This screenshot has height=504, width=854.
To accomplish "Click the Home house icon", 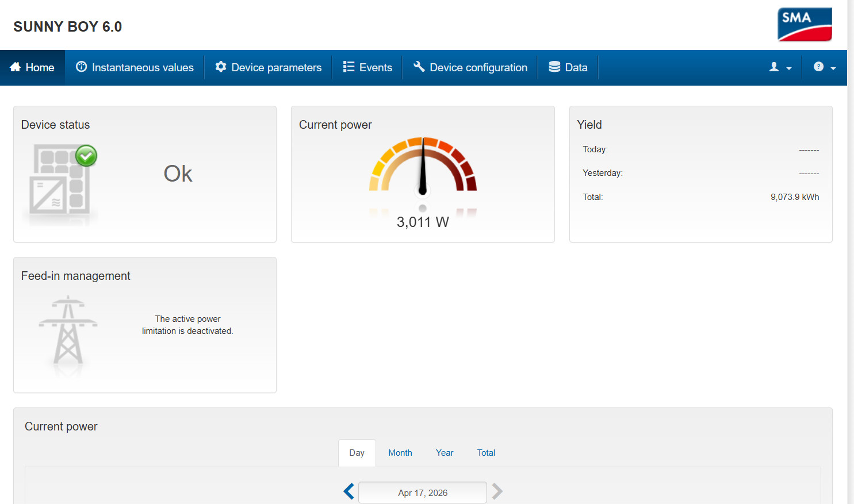I will 16,67.
